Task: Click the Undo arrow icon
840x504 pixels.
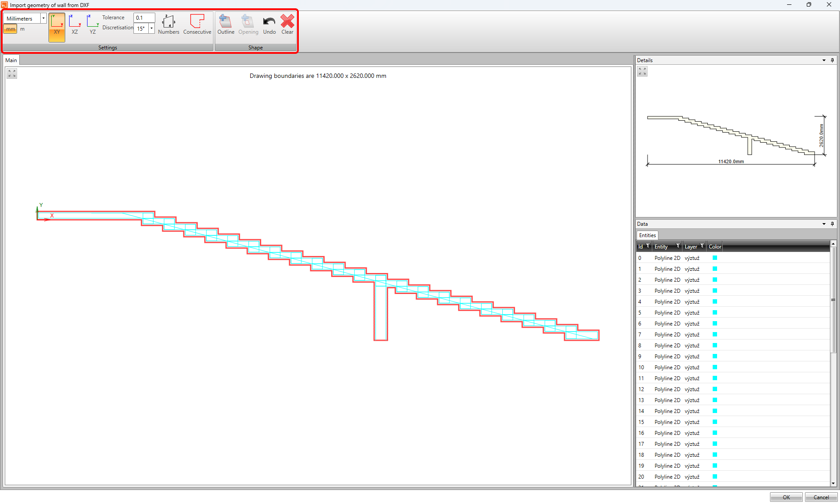Action: tap(269, 25)
